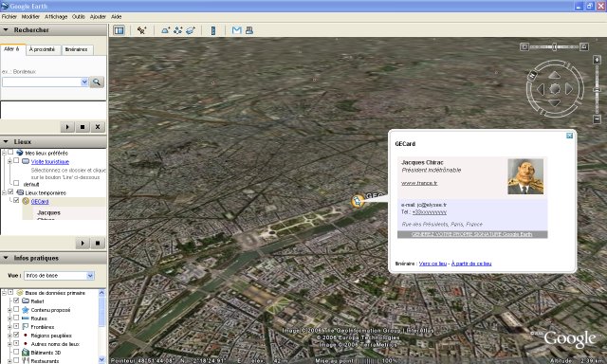Collapse the Lieux panel header triangle
This screenshot has width=607, height=364.
coord(6,141)
